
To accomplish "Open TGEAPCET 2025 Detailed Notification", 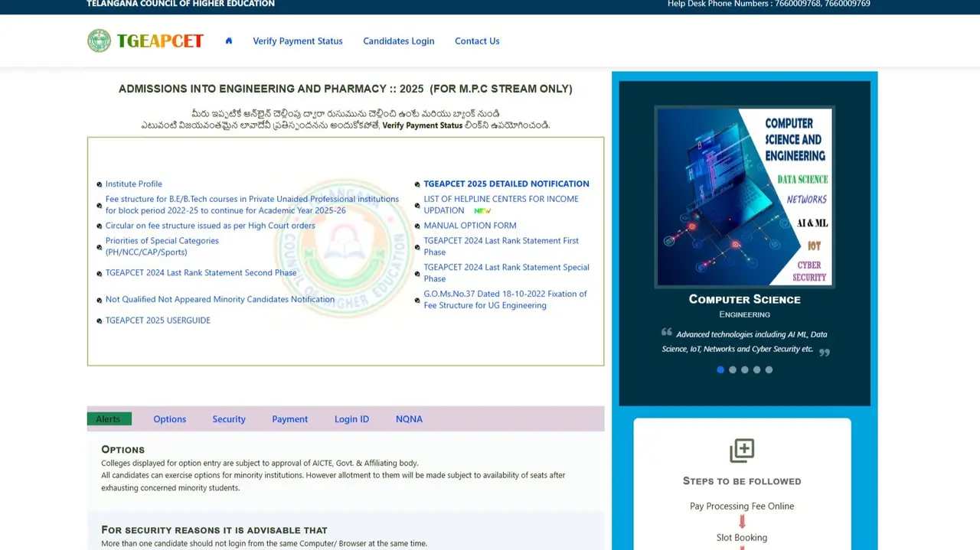I will [506, 184].
